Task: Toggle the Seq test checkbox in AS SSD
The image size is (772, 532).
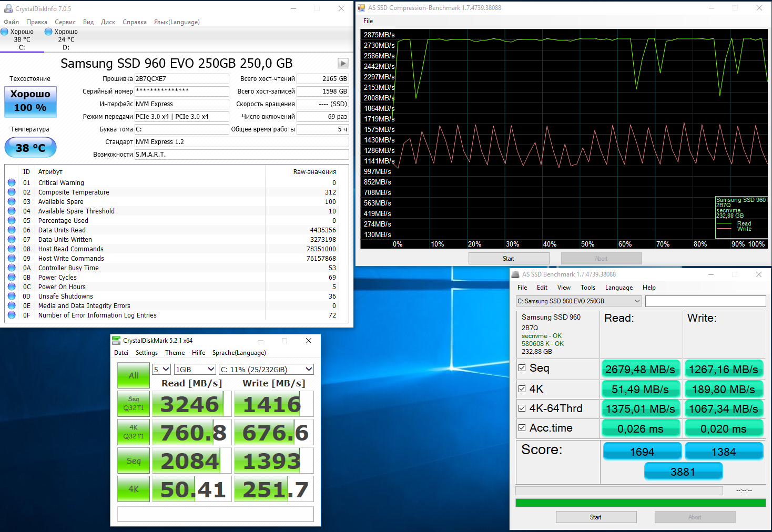Action: [x=522, y=368]
